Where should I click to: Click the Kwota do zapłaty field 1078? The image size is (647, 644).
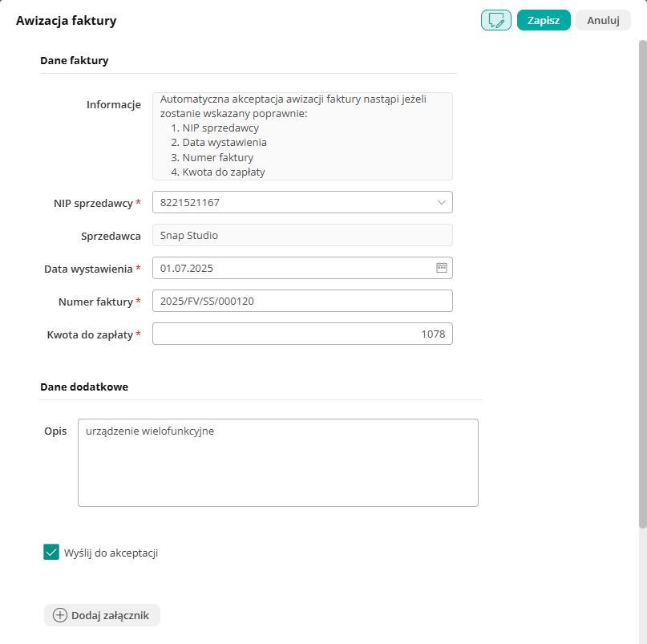[x=302, y=334]
